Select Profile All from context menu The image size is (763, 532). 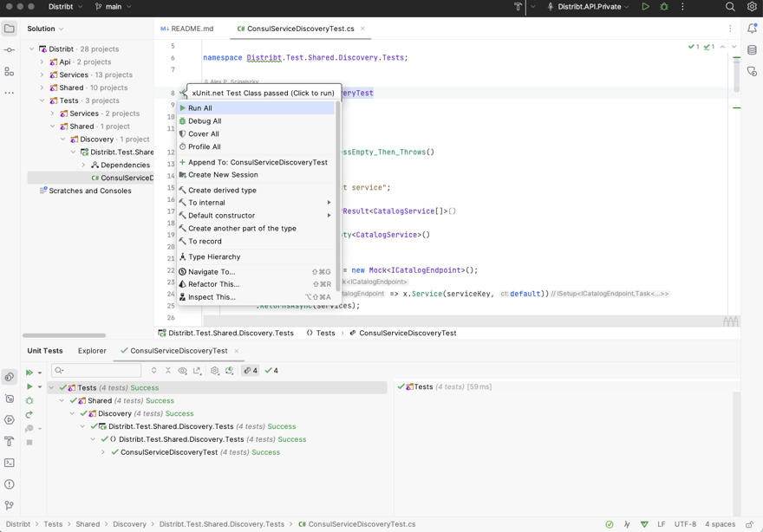257,146
